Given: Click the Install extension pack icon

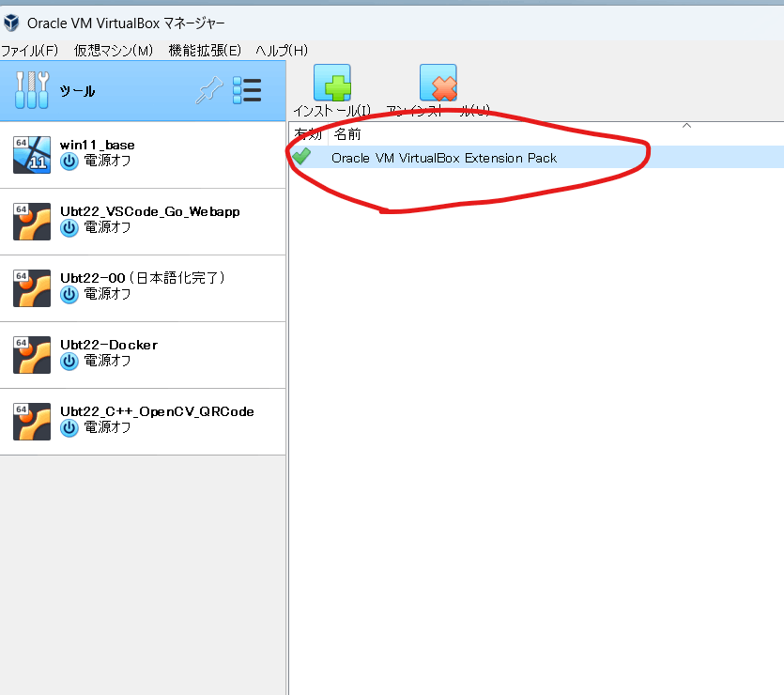Looking at the screenshot, I should 332,83.
